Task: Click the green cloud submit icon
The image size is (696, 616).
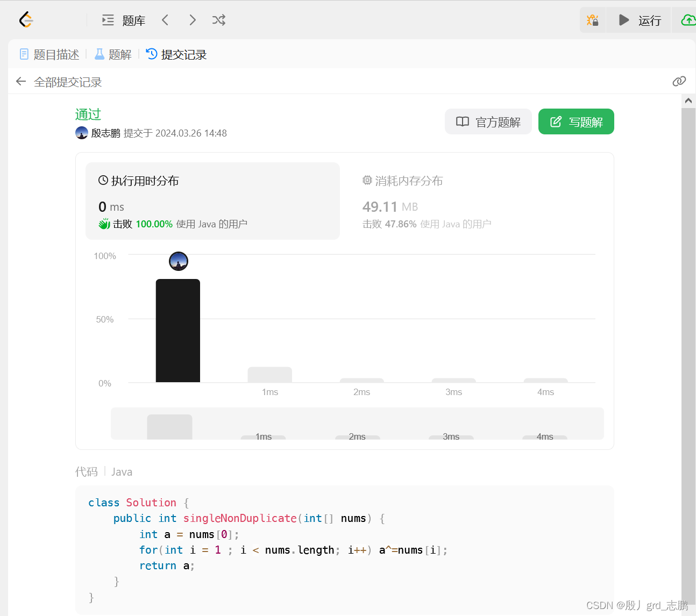Action: click(688, 20)
